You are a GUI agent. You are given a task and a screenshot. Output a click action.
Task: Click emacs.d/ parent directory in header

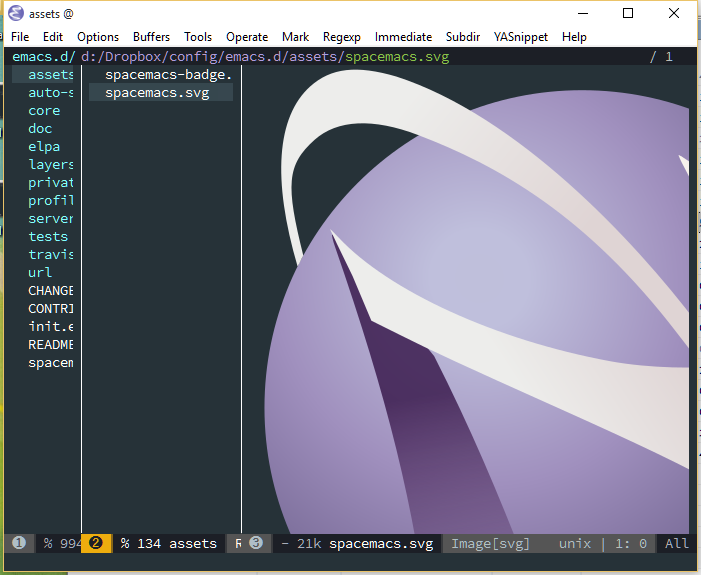(x=43, y=57)
